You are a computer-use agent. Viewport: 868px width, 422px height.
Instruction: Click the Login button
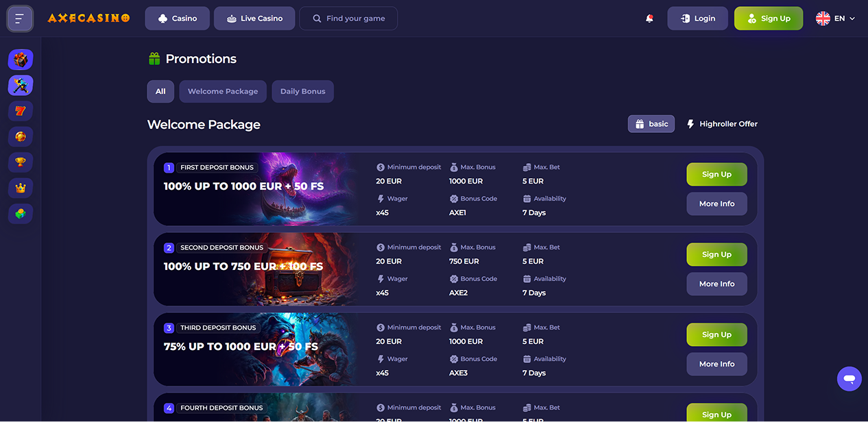click(697, 18)
